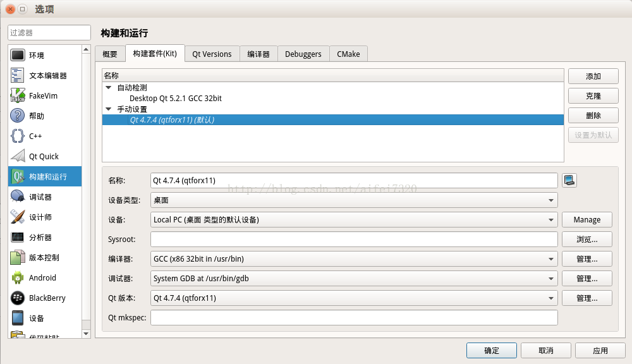Click the Manage device button
The height and width of the screenshot is (364, 632).
pyautogui.click(x=587, y=220)
